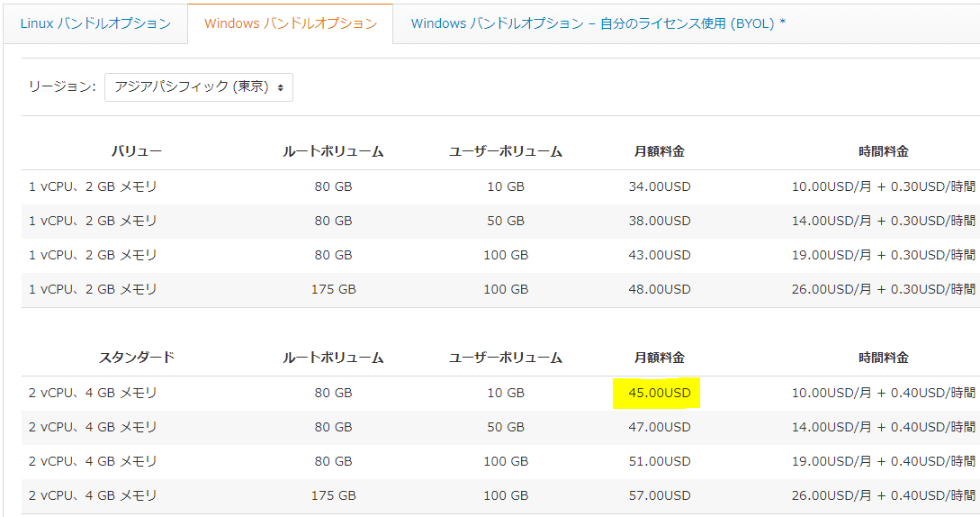Image resolution: width=980 pixels, height=517 pixels.
Task: Click ルートボリューム header in バリュー table
Action: [333, 151]
